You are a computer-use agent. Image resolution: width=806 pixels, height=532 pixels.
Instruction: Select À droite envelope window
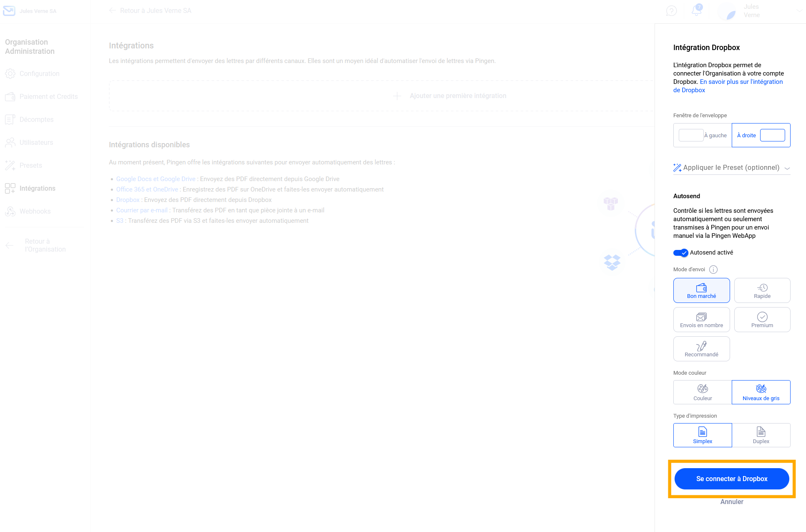[x=761, y=135]
